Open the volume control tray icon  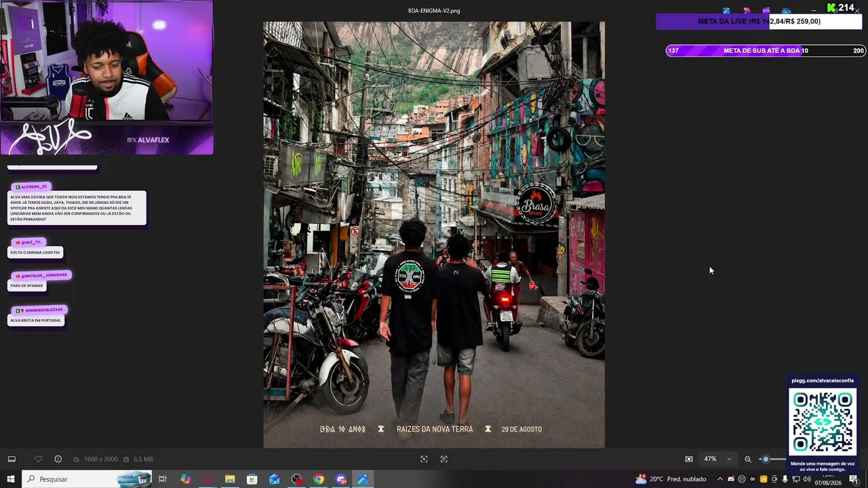pos(807,479)
